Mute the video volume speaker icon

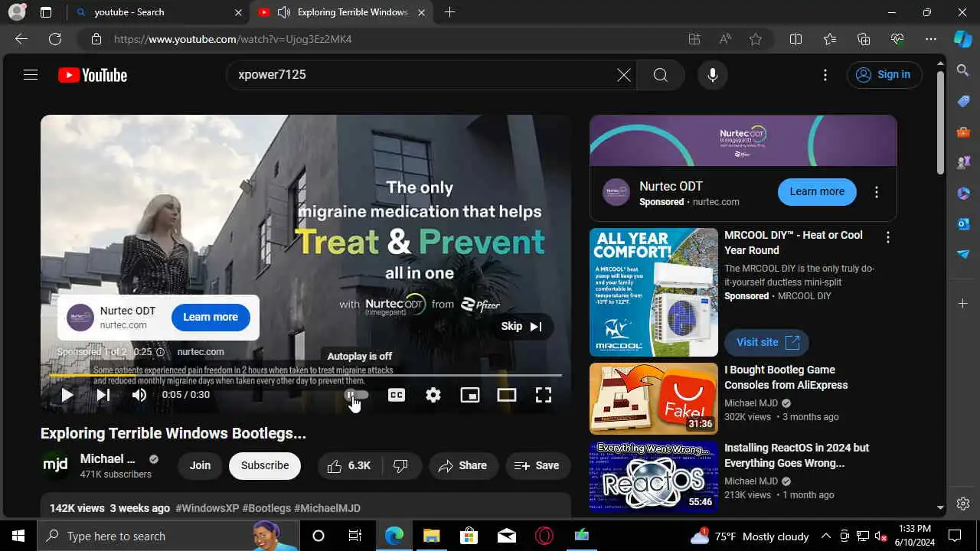(139, 395)
